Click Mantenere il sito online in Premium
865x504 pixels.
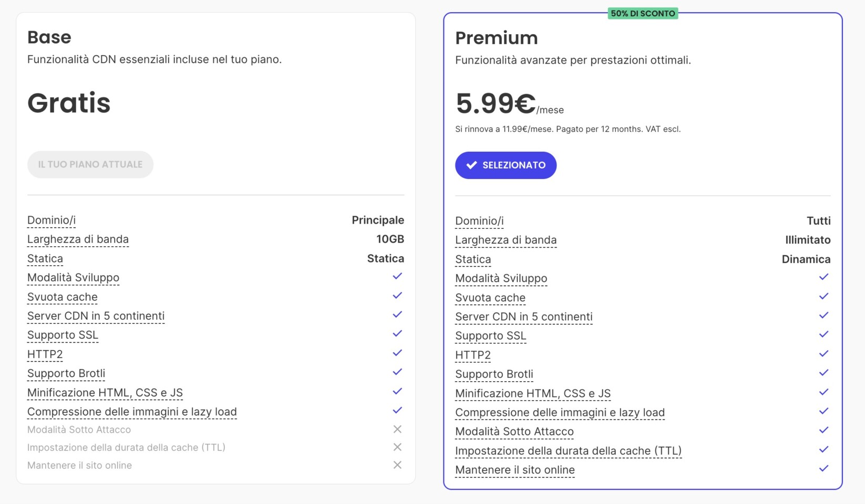click(x=515, y=470)
